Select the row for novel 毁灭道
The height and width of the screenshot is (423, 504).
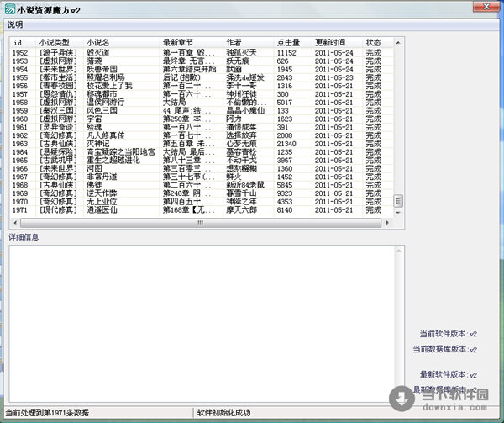point(98,53)
